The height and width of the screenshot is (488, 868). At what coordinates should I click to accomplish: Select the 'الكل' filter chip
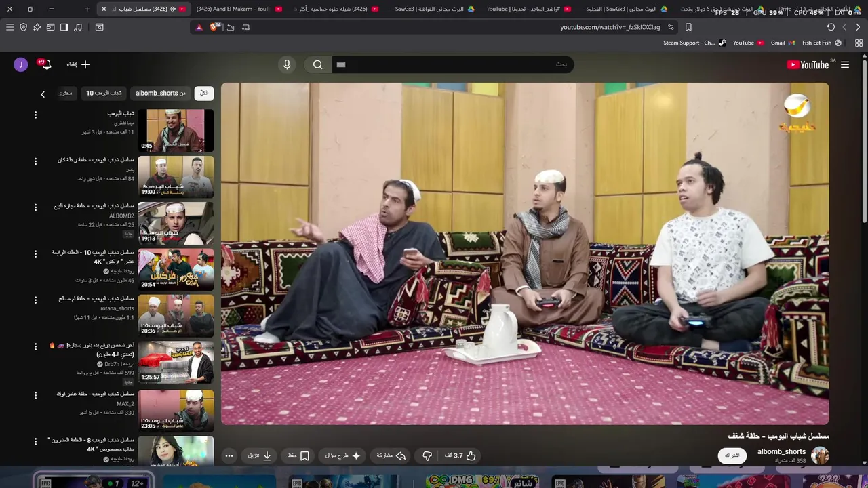[x=203, y=93]
